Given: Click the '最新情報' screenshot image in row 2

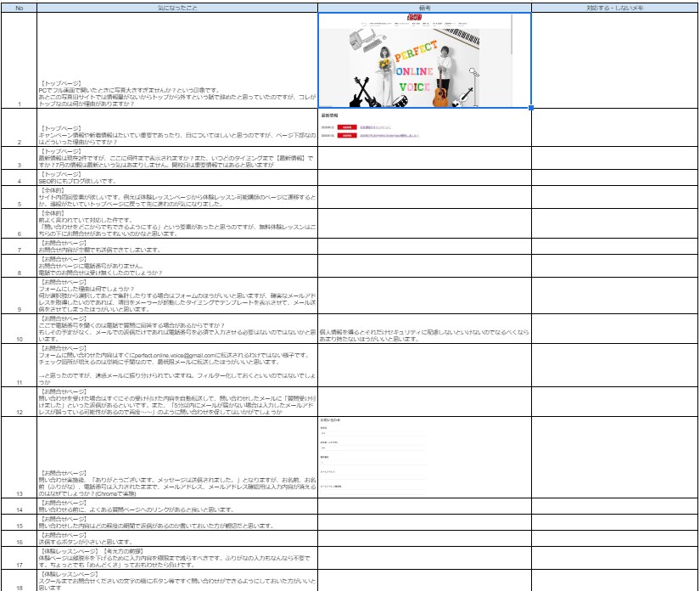Looking at the screenshot, I should coord(370,126).
